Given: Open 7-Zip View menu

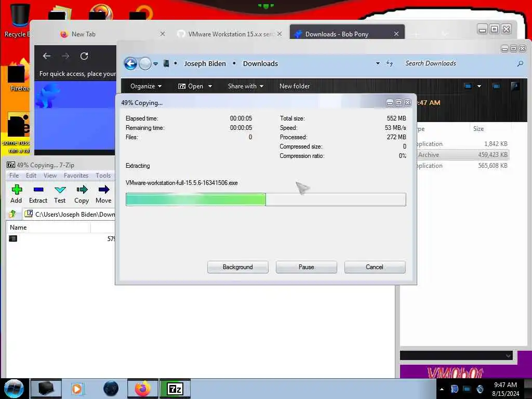Looking at the screenshot, I should 50,176.
